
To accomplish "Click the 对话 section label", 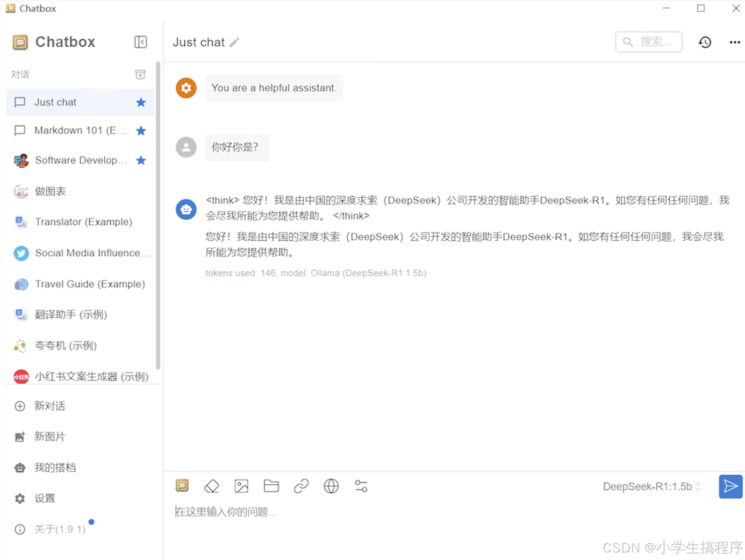I will pos(20,75).
